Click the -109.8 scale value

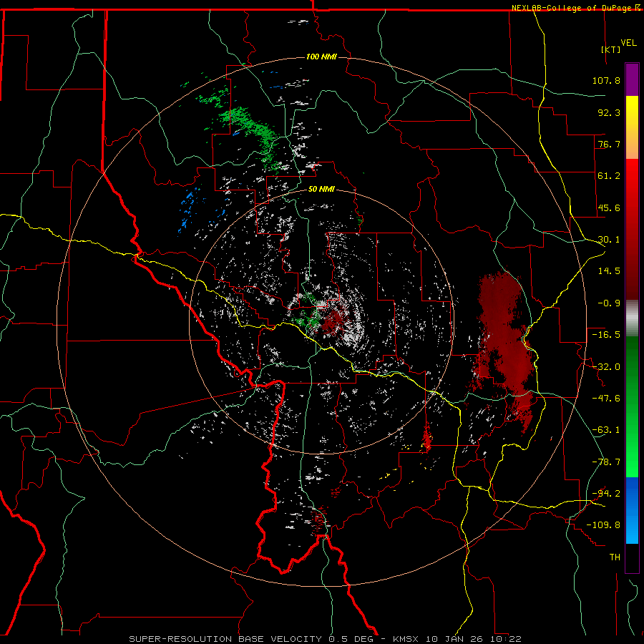[x=603, y=525]
